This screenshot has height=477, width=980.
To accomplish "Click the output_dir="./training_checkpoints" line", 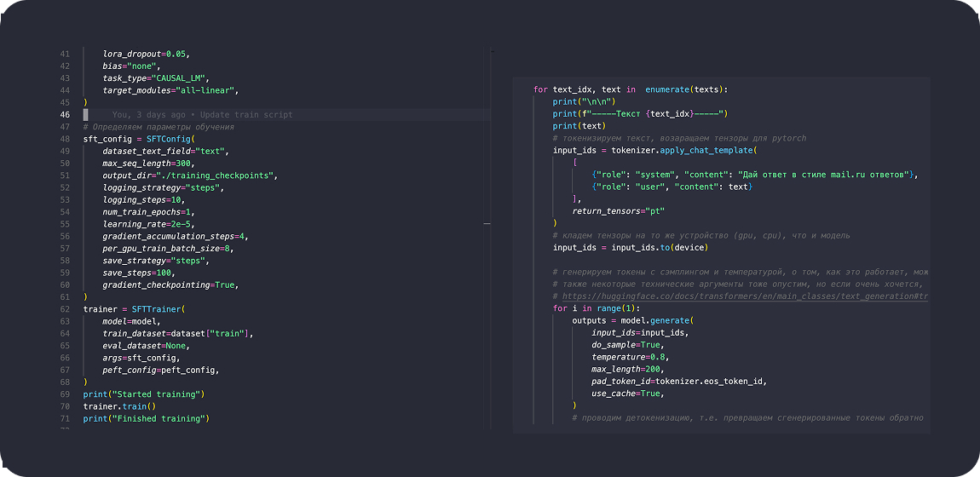I will (x=190, y=175).
